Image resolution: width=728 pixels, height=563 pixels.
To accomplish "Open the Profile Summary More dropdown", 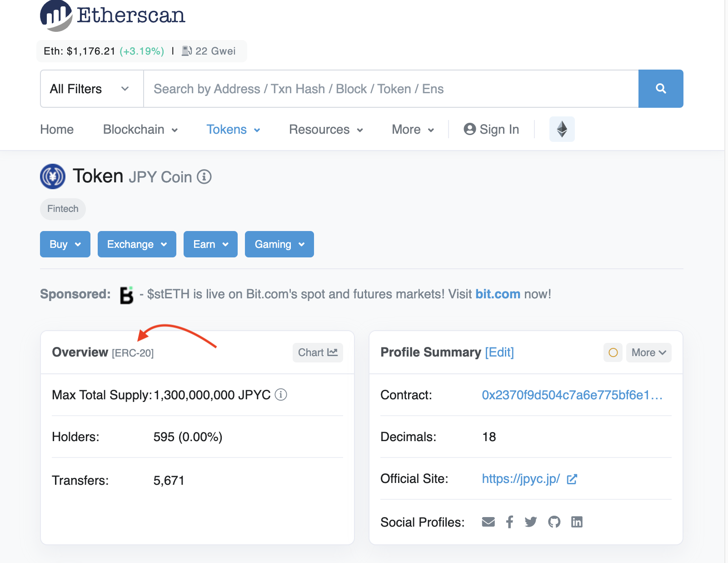I will point(648,352).
